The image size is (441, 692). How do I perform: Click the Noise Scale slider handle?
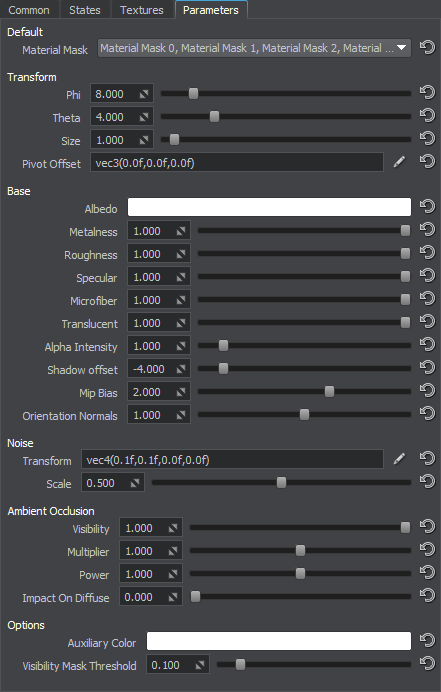281,482
